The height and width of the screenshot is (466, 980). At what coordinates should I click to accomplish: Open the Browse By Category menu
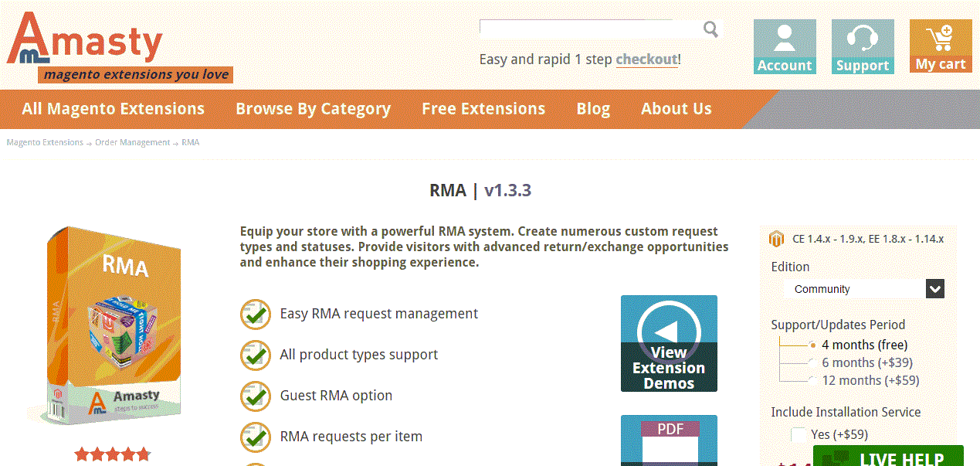[314, 109]
